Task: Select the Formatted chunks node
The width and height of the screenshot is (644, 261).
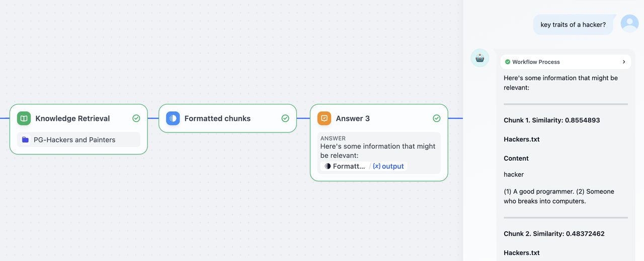Action: pyautogui.click(x=217, y=118)
